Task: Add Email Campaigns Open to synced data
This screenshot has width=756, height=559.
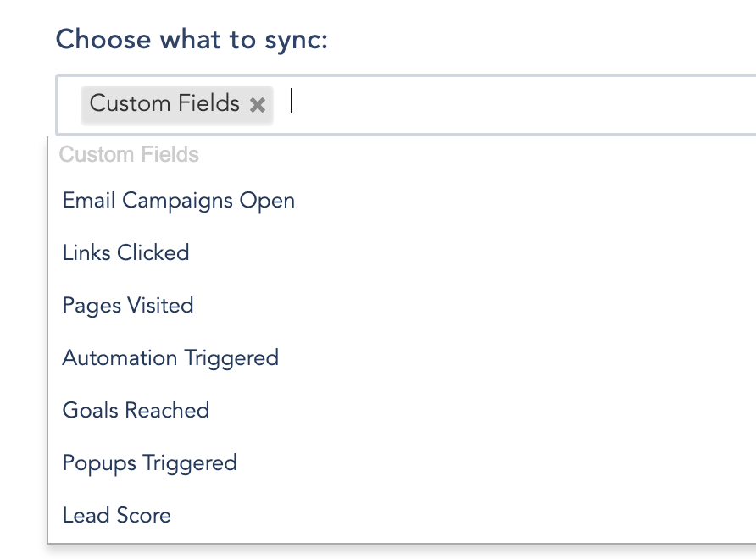Action: pos(402,201)
